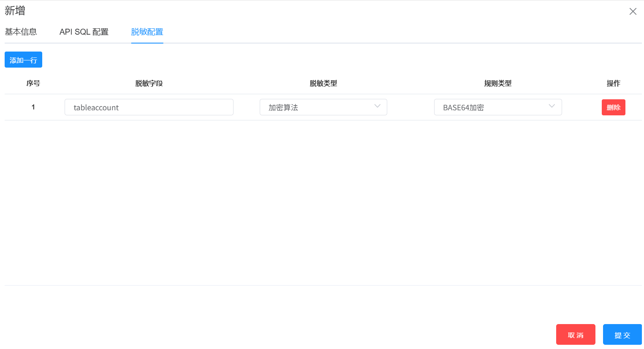Click the chevron arrow in the BASE64加密 select
This screenshot has height=349, width=644.
click(x=552, y=106)
